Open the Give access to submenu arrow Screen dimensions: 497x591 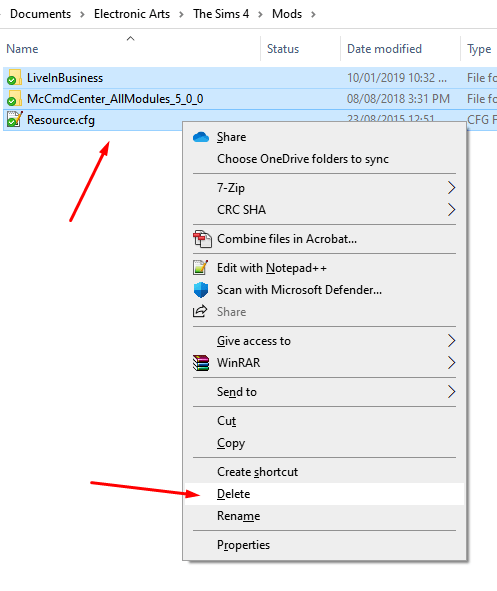pyautogui.click(x=451, y=341)
